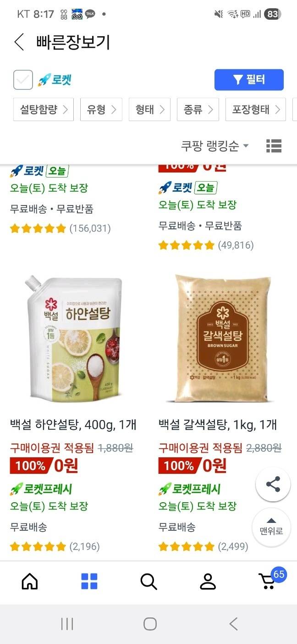The height and width of the screenshot is (644, 297).
Task: Tap the Android recent apps button
Action: [67, 624]
